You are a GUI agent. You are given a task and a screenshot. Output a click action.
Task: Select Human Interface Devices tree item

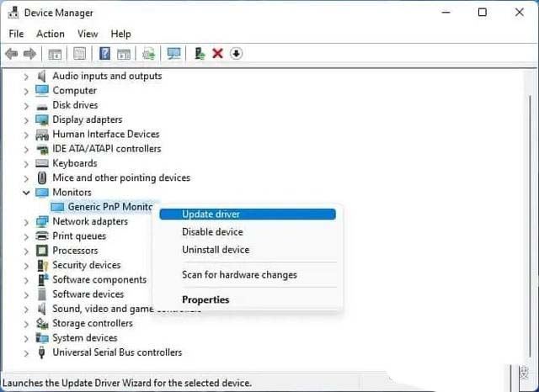[x=105, y=134]
